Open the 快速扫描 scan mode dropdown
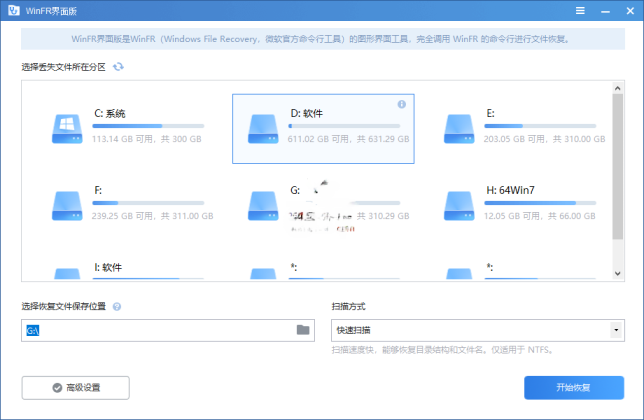 [478, 330]
